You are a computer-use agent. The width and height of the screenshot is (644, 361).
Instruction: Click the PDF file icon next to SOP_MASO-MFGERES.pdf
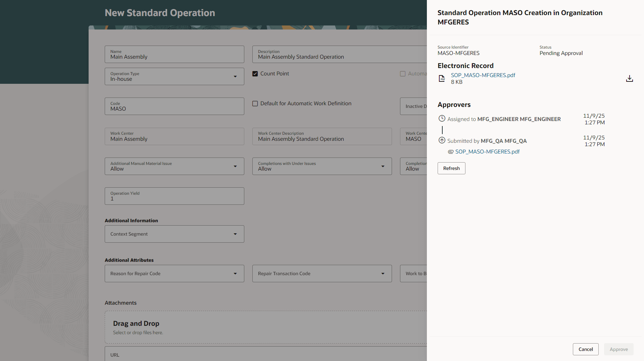coord(442,78)
